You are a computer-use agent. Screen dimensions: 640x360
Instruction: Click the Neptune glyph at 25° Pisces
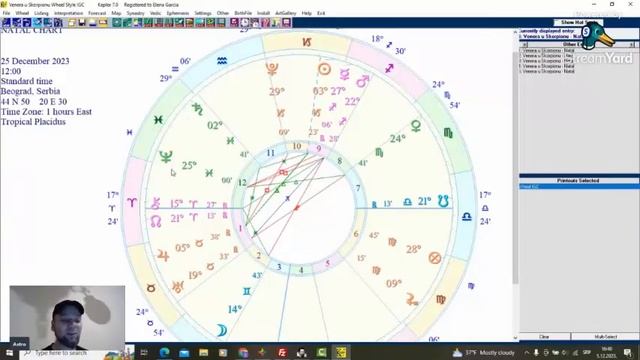click(166, 156)
